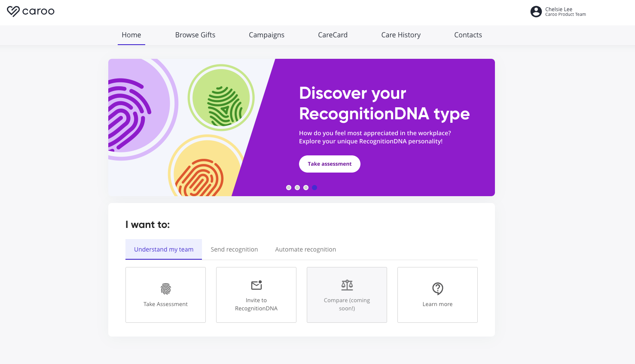This screenshot has width=635, height=364.
Task: Click the envelope Invite to RecognitionDNA icon
Action: click(x=256, y=285)
